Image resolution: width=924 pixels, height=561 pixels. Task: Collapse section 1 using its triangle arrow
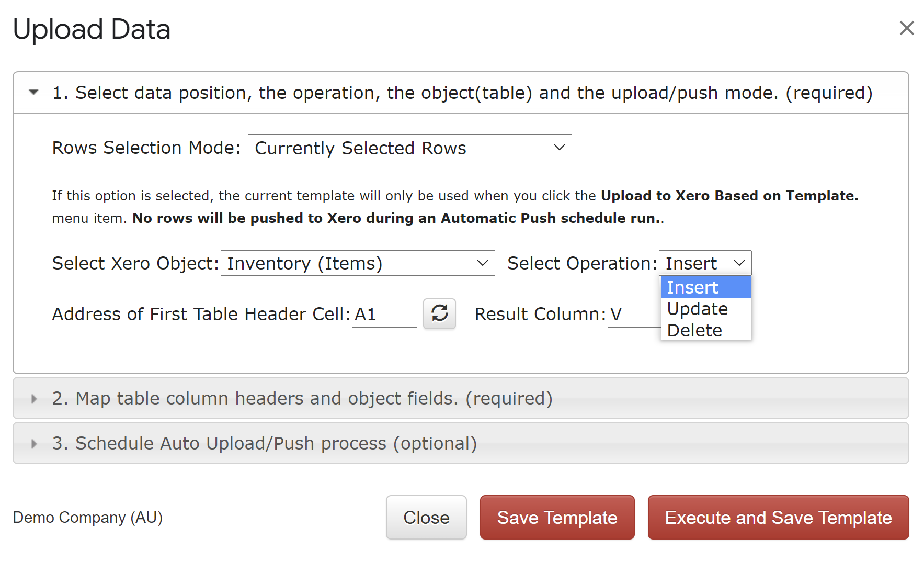point(34,93)
